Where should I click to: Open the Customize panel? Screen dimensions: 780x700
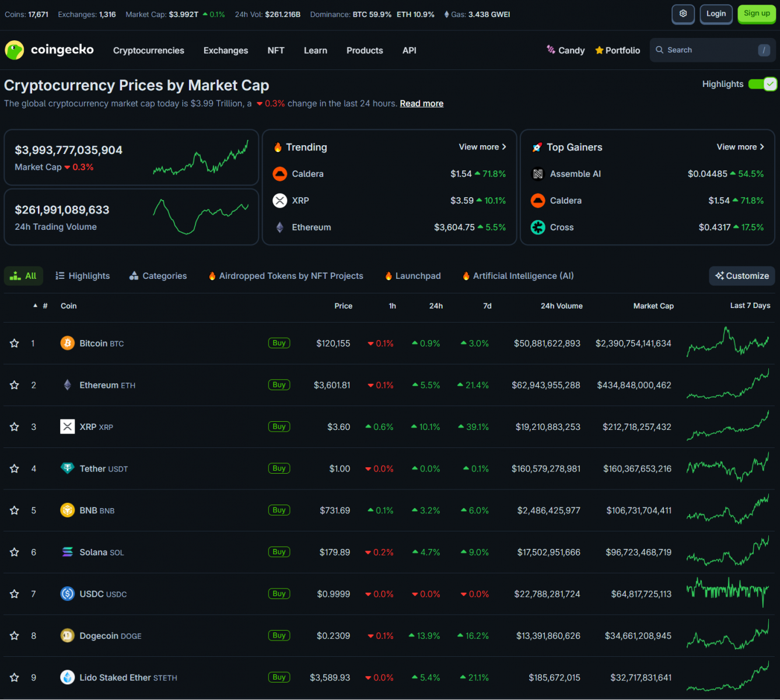point(741,275)
